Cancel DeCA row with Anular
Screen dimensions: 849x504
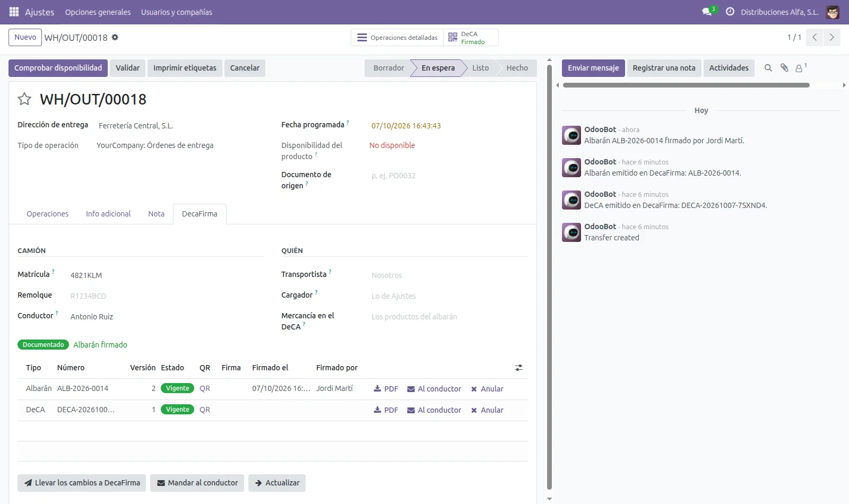pyautogui.click(x=487, y=410)
